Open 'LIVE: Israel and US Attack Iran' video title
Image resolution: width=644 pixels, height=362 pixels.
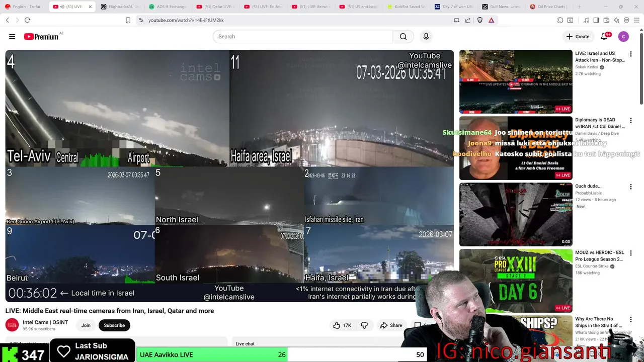600,57
